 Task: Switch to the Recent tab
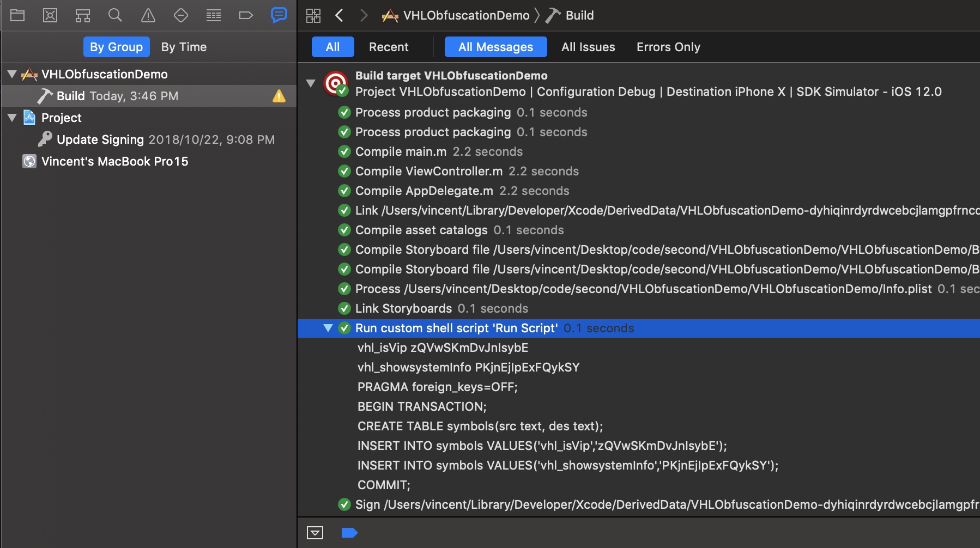389,47
